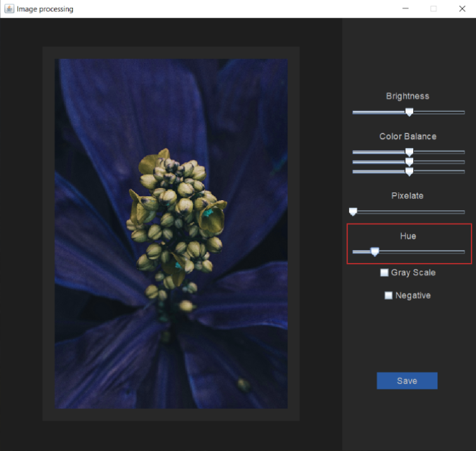Close the Image processing window
This screenshot has height=451, width=476.
click(462, 8)
